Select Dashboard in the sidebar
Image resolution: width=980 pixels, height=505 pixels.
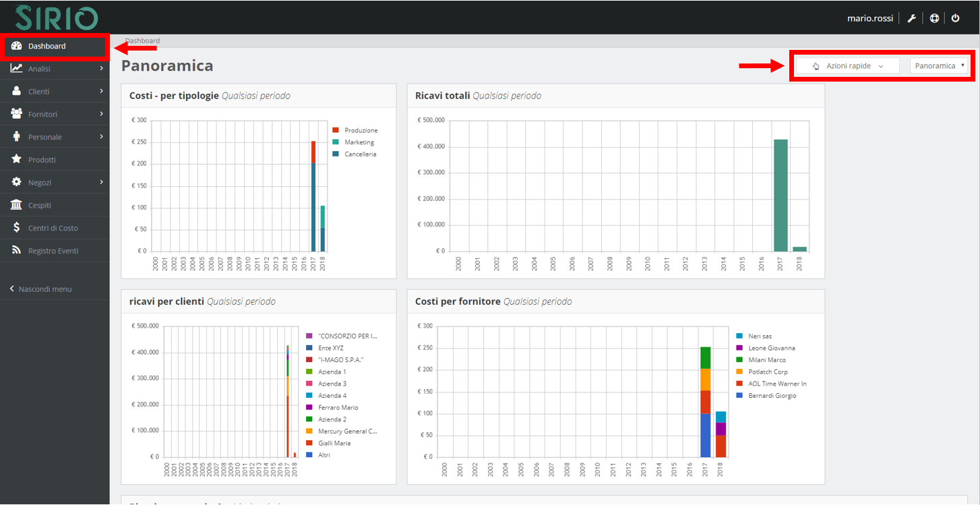pos(47,46)
